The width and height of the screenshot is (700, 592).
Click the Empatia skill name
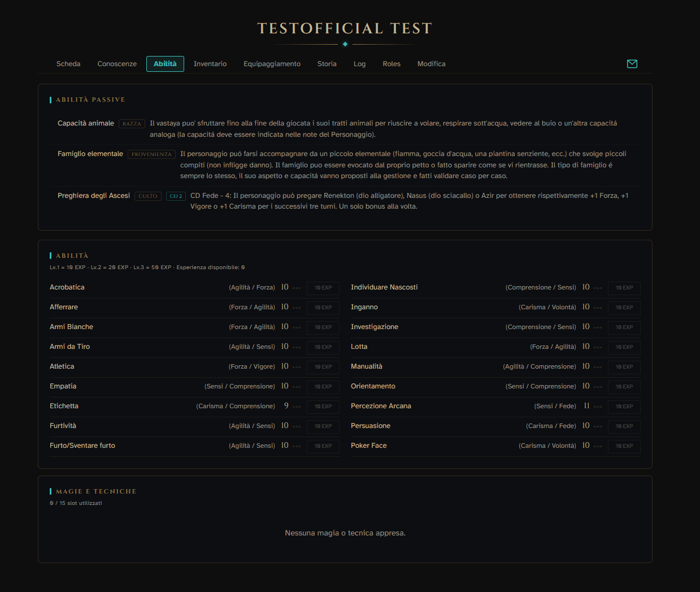63,386
